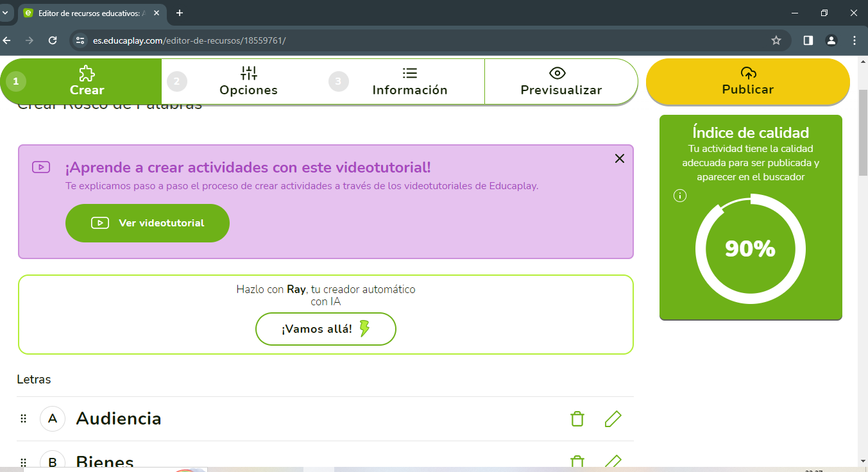
Task: Reload the page
Action: point(53,40)
